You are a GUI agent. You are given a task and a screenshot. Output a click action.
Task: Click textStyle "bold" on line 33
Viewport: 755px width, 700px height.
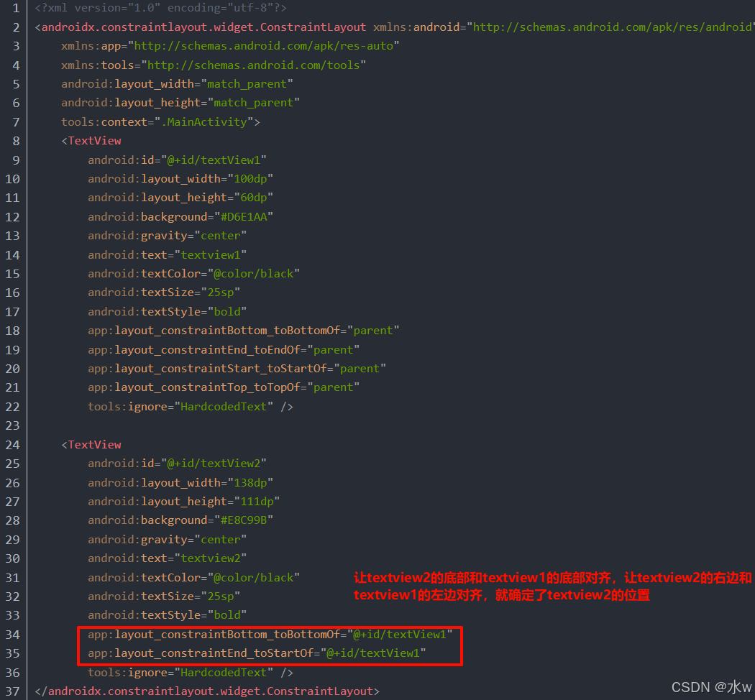coord(167,615)
